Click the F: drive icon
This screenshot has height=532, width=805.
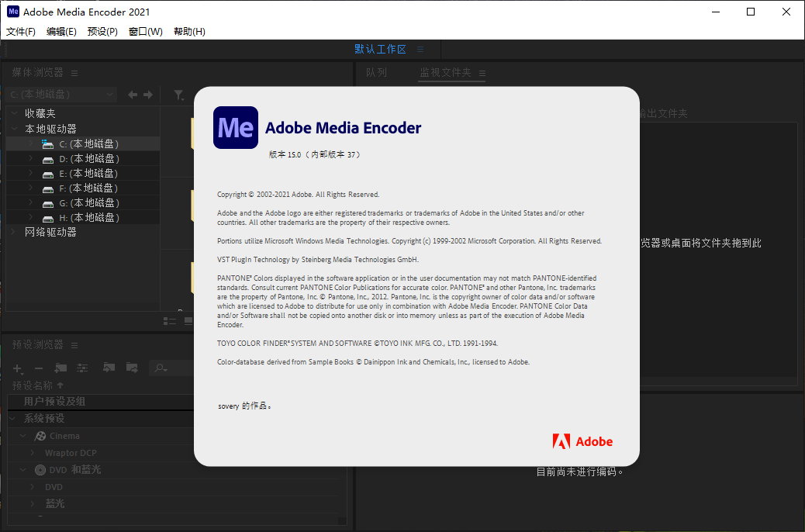[48, 189]
